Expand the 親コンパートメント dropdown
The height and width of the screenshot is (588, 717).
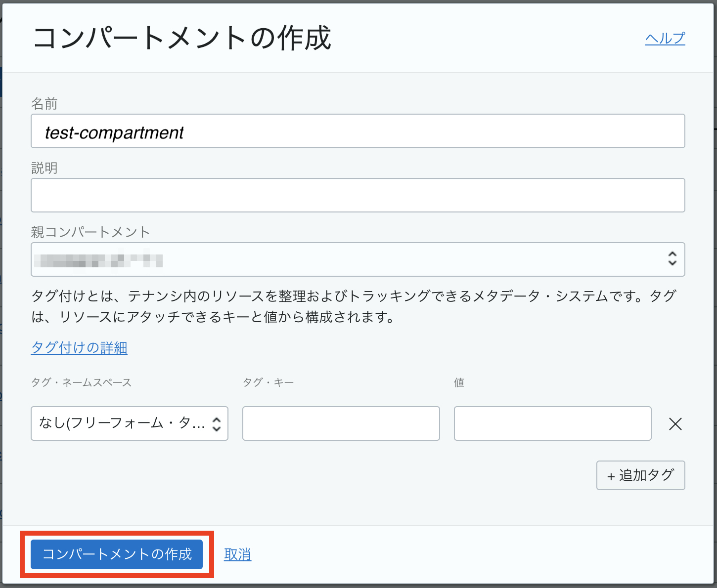pos(358,259)
